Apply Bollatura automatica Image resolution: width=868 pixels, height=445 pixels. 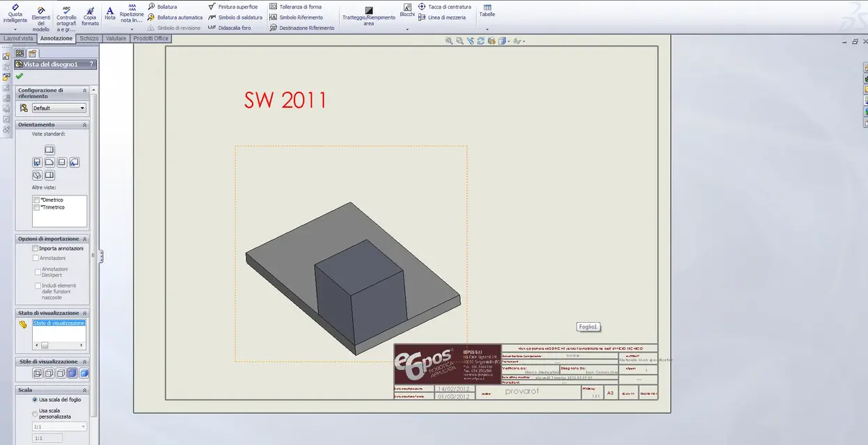tap(175, 17)
